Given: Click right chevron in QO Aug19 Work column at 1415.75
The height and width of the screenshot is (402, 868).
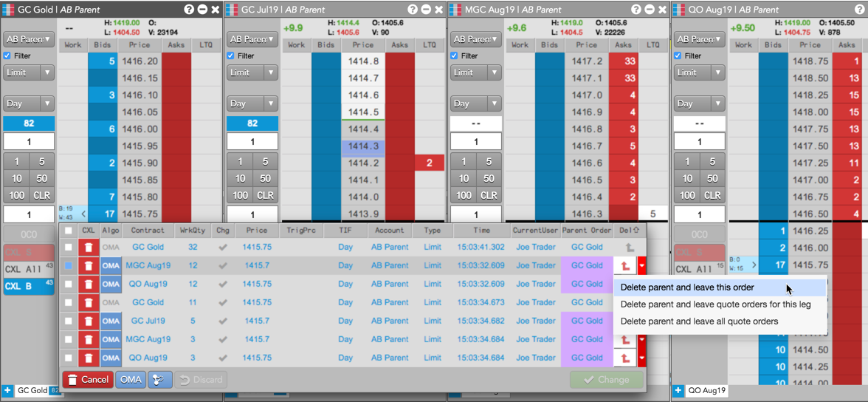Looking at the screenshot, I should [x=754, y=265].
